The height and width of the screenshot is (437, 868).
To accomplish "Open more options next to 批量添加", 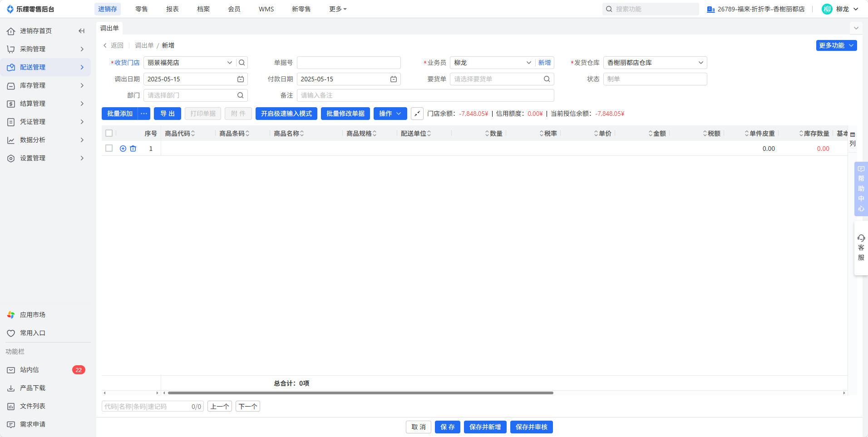I will [x=144, y=114].
